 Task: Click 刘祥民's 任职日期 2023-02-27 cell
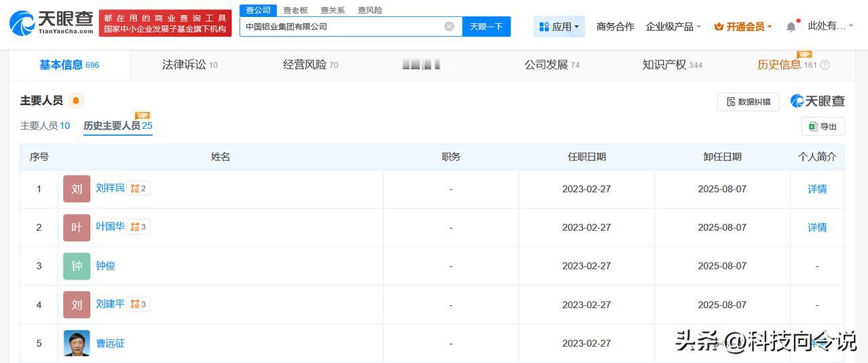click(x=587, y=189)
